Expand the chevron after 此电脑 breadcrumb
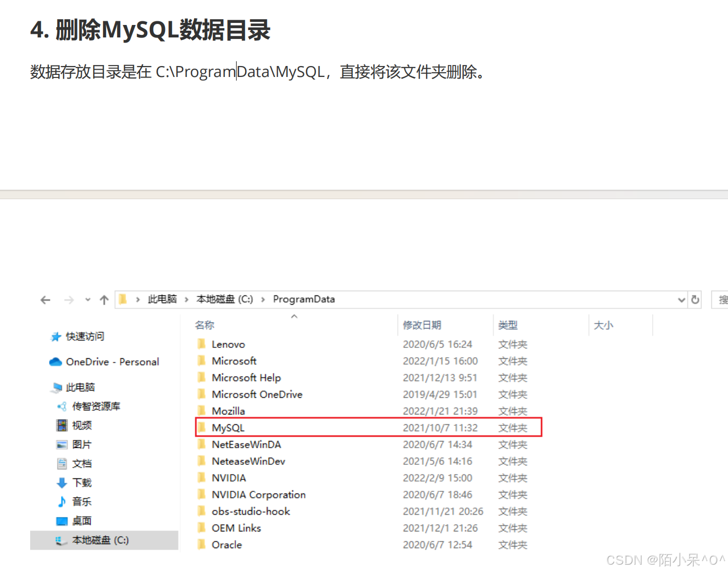 pos(186,300)
